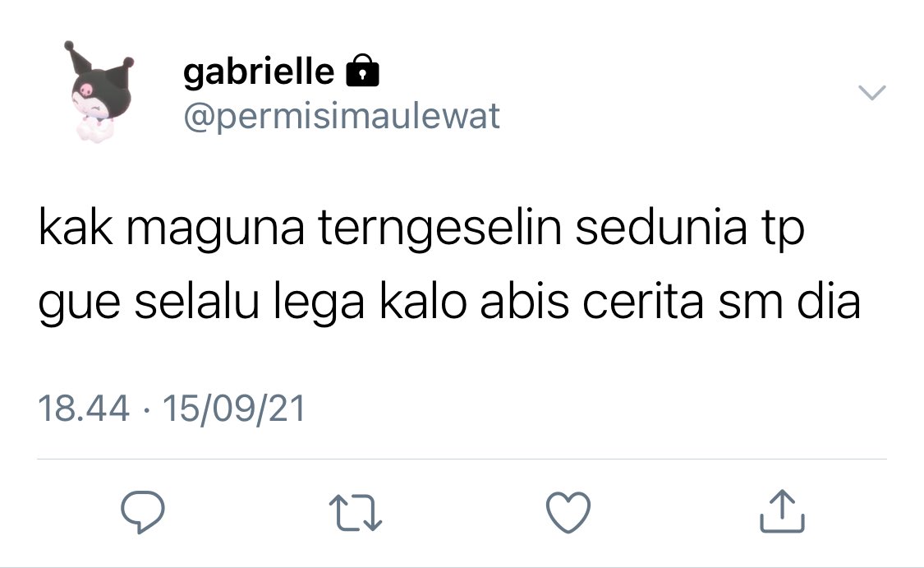Open the tweet's more-actions caret menu
924x568 pixels.
(x=871, y=93)
